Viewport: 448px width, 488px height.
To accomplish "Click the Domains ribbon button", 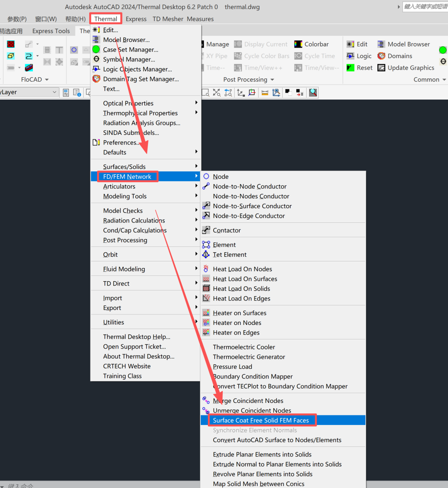I will (395, 56).
